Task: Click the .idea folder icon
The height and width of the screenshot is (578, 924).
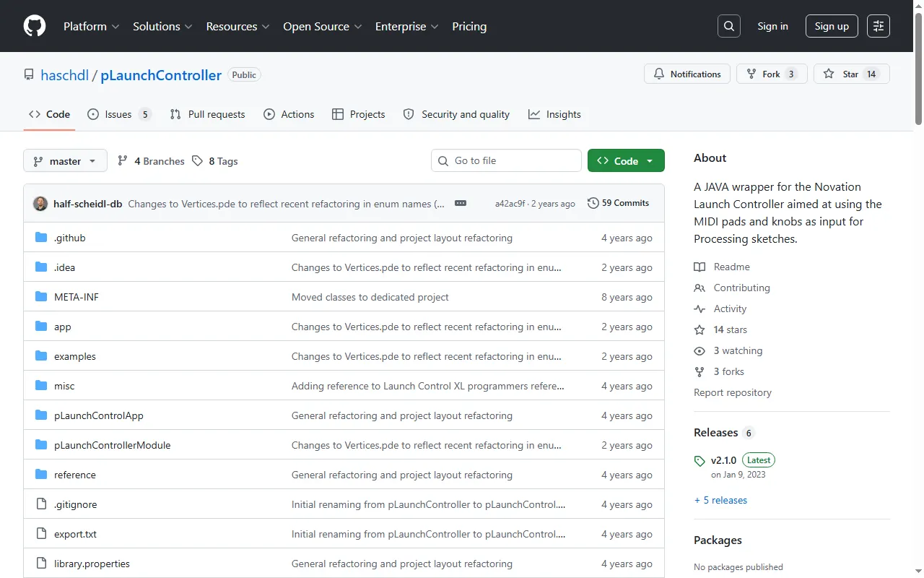Action: coord(41,267)
